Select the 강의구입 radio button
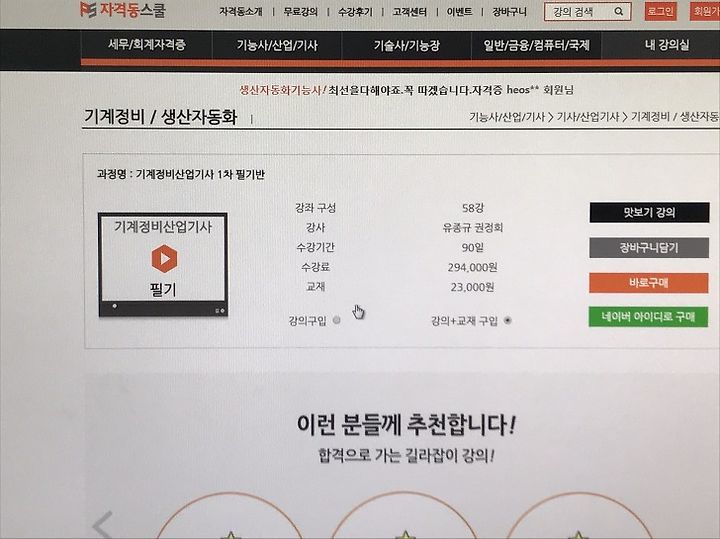Image resolution: width=720 pixels, height=539 pixels. click(337, 320)
